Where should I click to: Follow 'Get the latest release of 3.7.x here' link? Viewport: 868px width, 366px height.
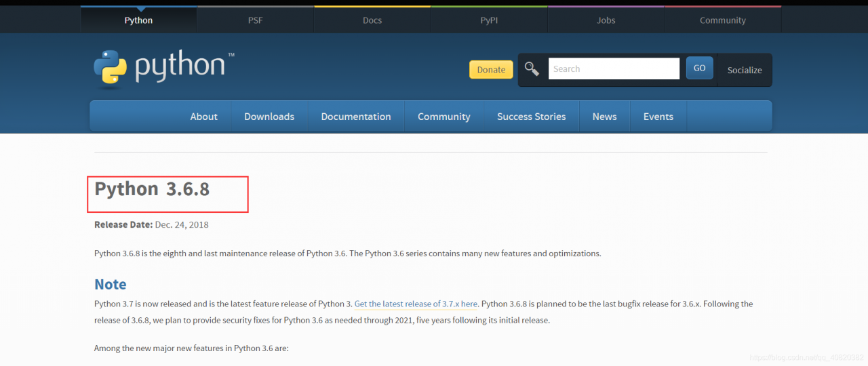(x=416, y=304)
